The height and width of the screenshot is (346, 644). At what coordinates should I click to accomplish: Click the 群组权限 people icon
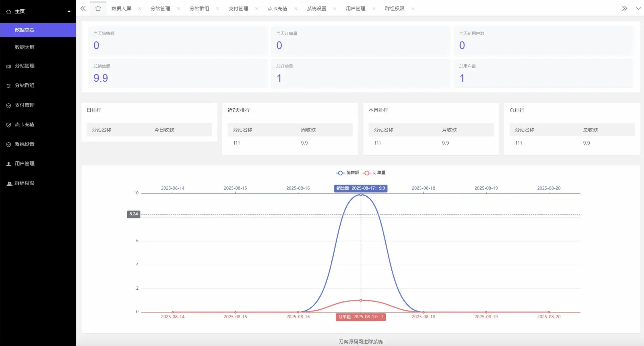click(9, 184)
